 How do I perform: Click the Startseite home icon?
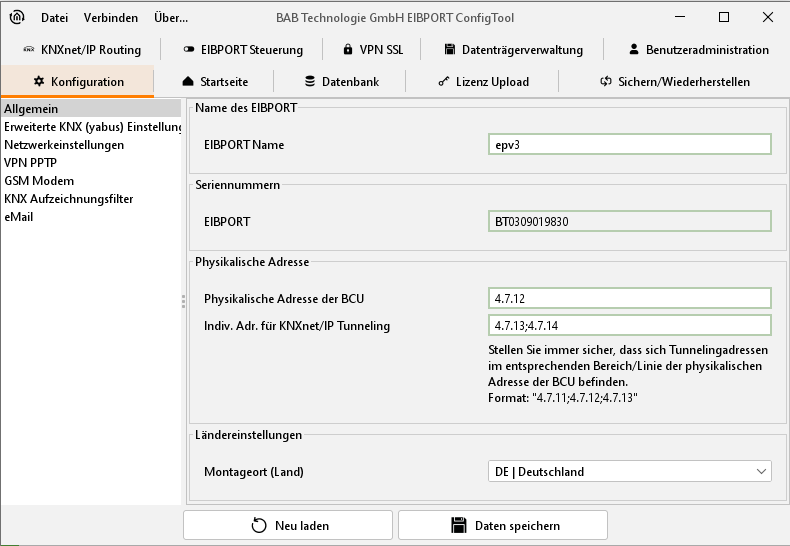pyautogui.click(x=188, y=82)
